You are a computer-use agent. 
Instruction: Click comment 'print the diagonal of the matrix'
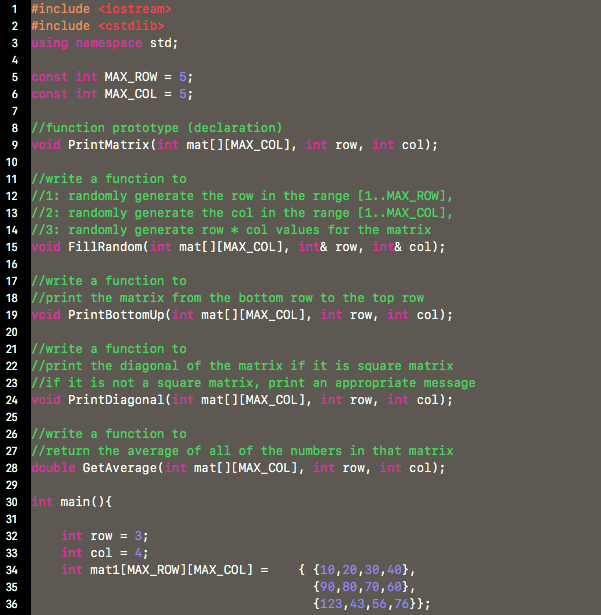pyautogui.click(x=242, y=366)
